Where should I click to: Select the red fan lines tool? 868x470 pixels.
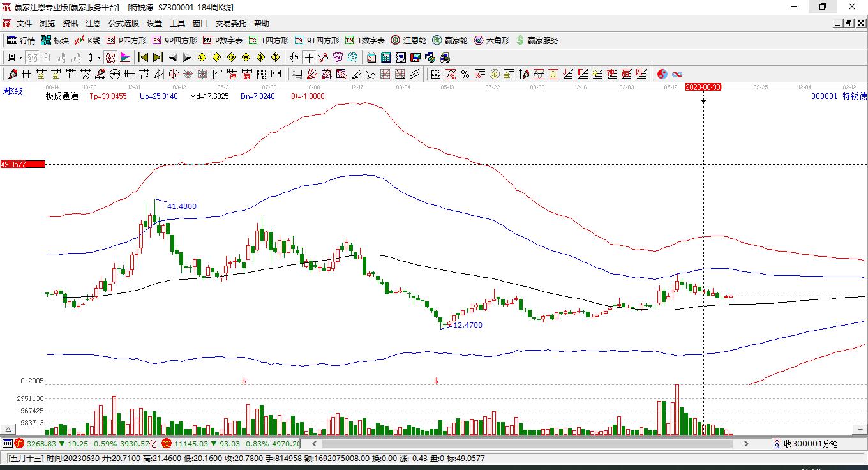pyautogui.click(x=312, y=74)
